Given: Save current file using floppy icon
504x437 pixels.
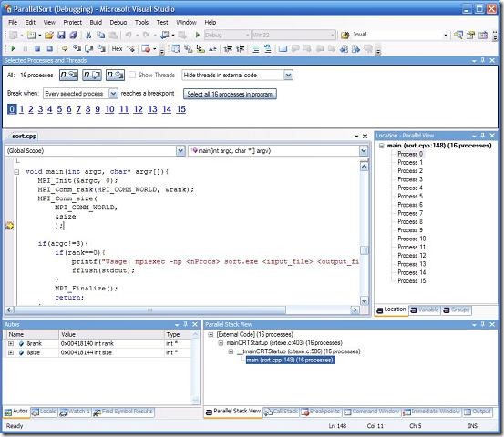Looking at the screenshot, I should [61, 35].
